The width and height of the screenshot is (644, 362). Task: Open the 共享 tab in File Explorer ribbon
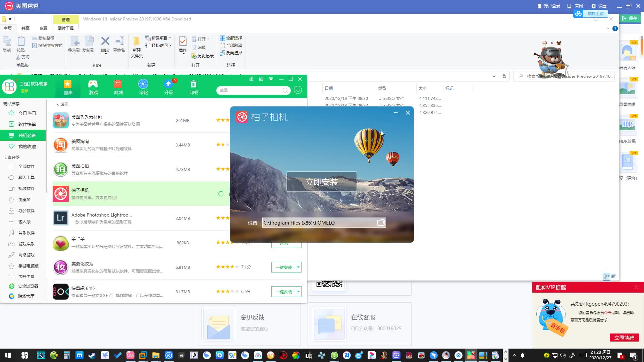click(25, 28)
